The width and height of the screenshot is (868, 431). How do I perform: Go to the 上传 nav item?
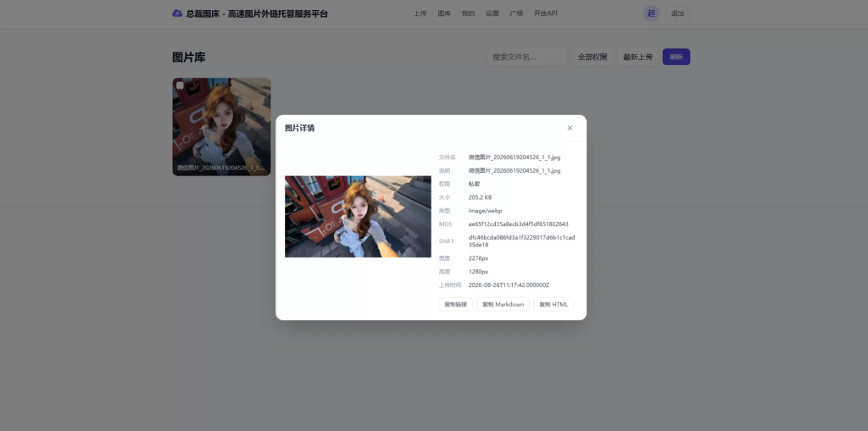pos(420,14)
